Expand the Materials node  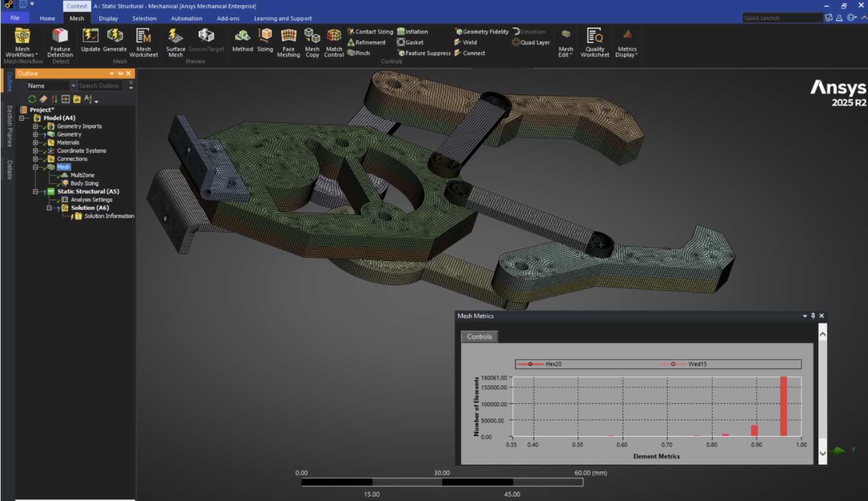[35, 143]
